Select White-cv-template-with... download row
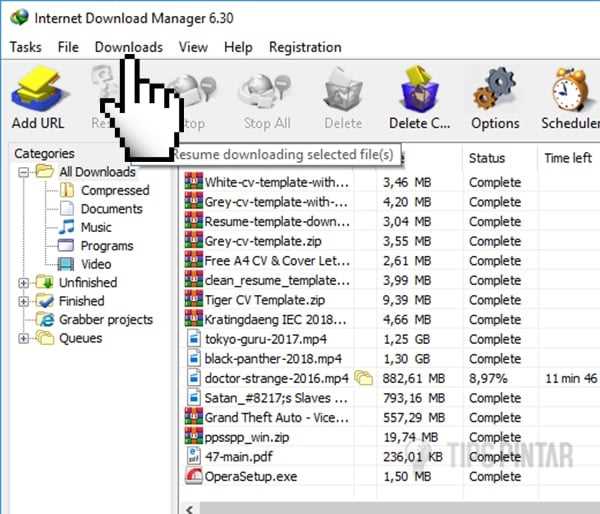 389,182
